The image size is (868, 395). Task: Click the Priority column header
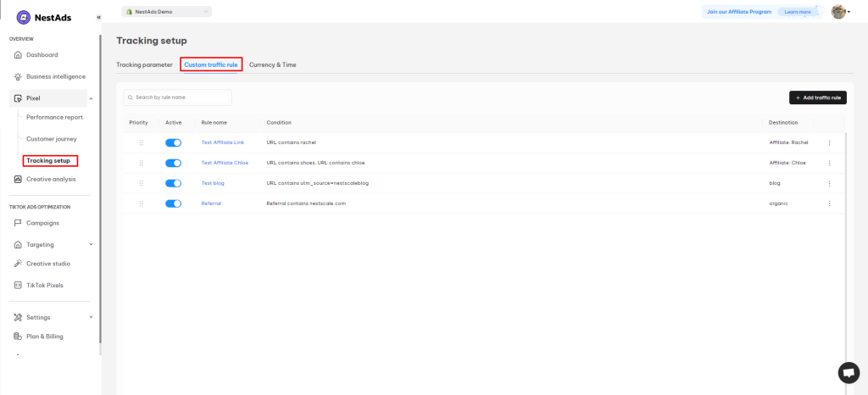pyautogui.click(x=138, y=123)
